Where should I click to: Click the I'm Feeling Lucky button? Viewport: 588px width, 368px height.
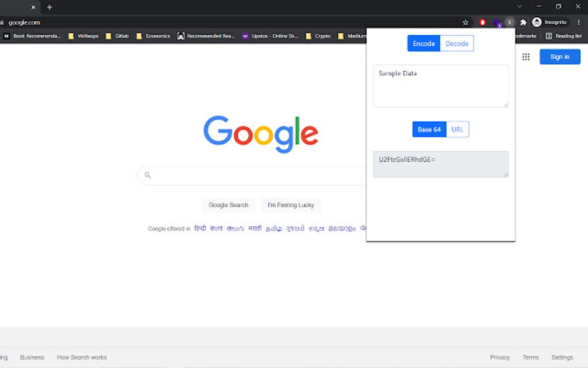point(291,205)
